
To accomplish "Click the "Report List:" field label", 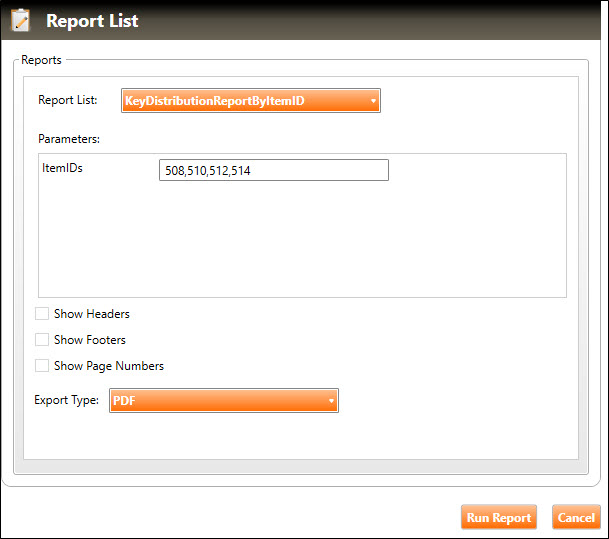I will point(68,101).
